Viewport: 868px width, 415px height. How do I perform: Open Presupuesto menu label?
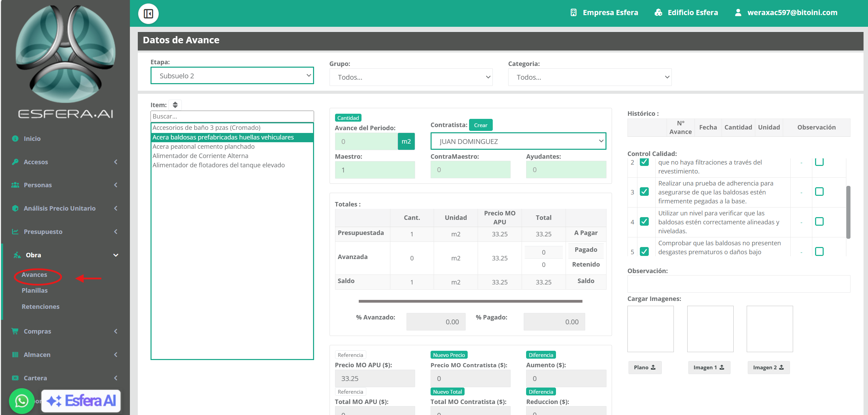(43, 232)
